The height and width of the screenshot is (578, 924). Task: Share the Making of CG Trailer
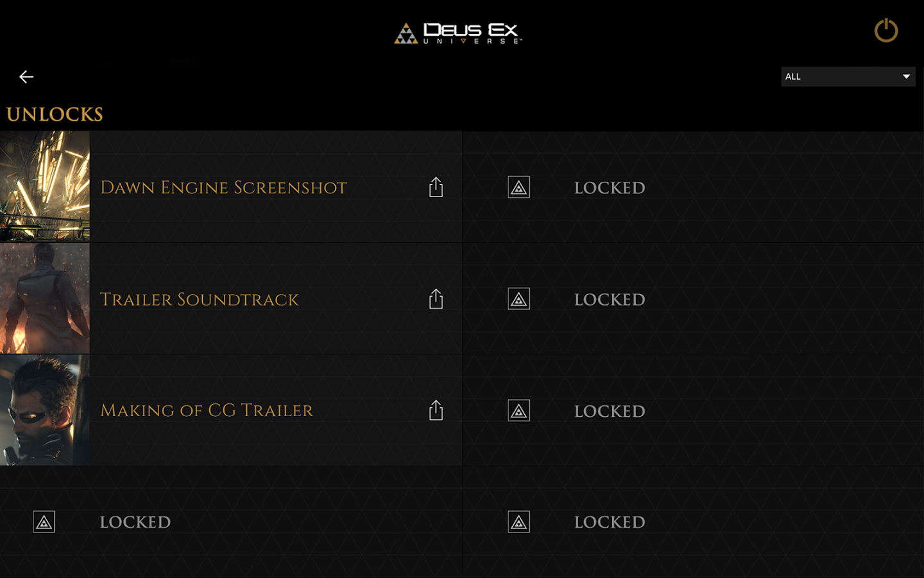[x=436, y=410]
